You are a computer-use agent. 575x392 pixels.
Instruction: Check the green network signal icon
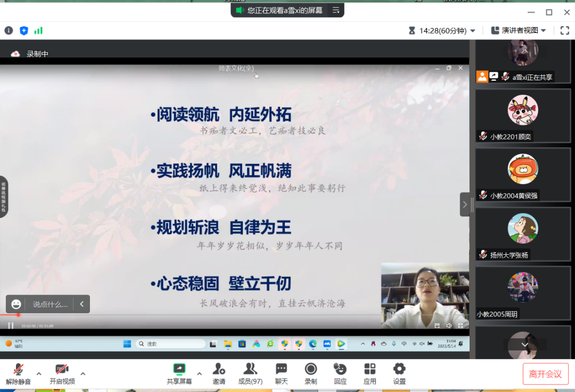(38, 31)
